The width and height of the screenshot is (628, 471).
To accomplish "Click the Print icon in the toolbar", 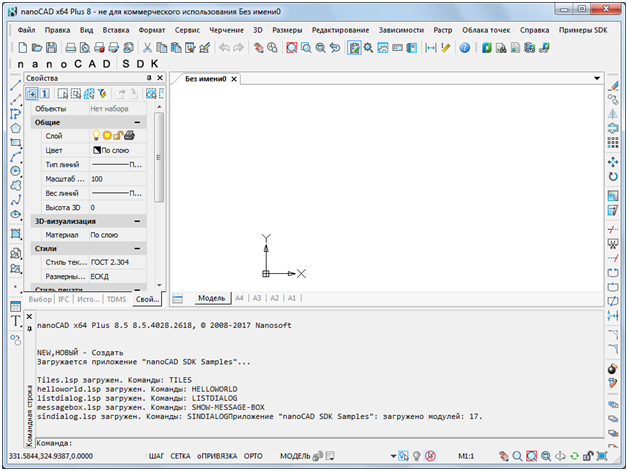I will point(70,48).
